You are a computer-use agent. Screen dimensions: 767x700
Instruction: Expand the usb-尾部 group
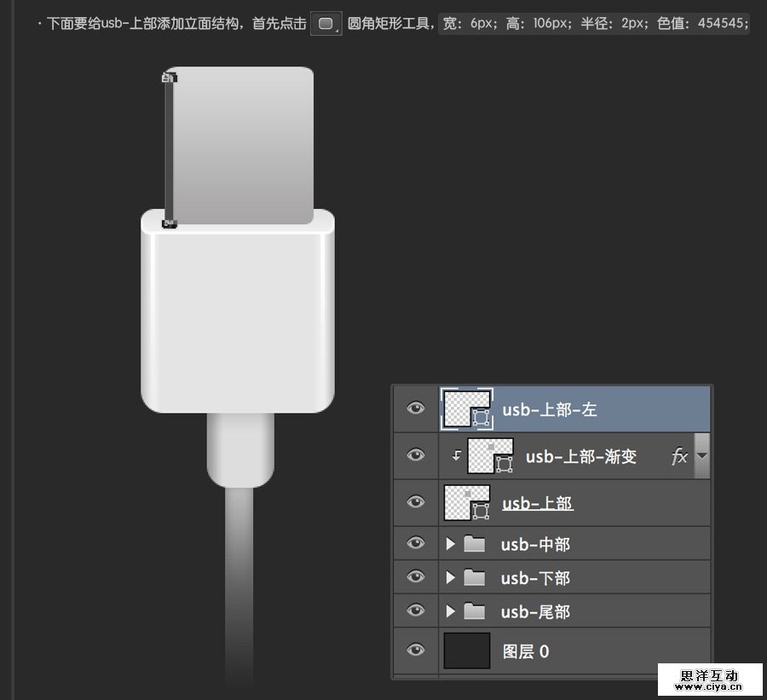[451, 610]
